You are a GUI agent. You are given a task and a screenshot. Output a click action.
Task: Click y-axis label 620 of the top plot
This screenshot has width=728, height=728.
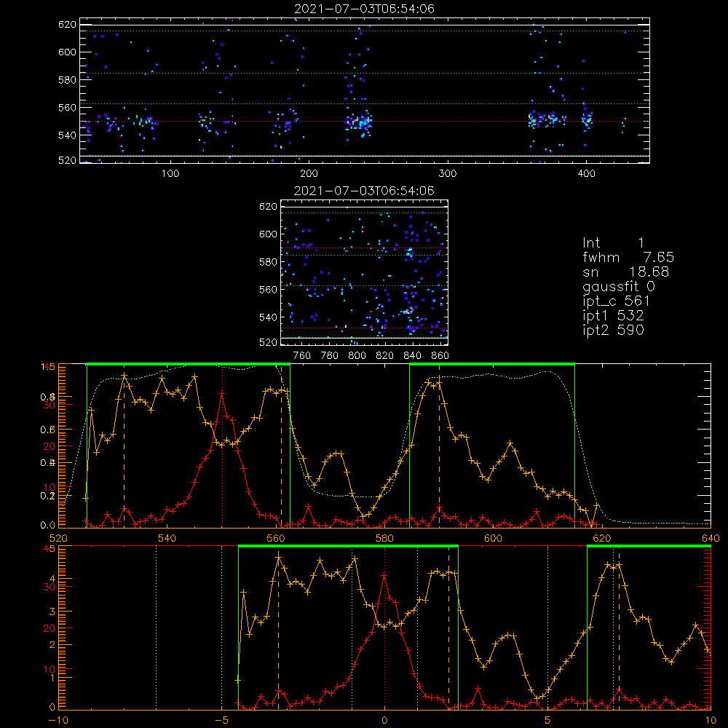[x=67, y=25]
